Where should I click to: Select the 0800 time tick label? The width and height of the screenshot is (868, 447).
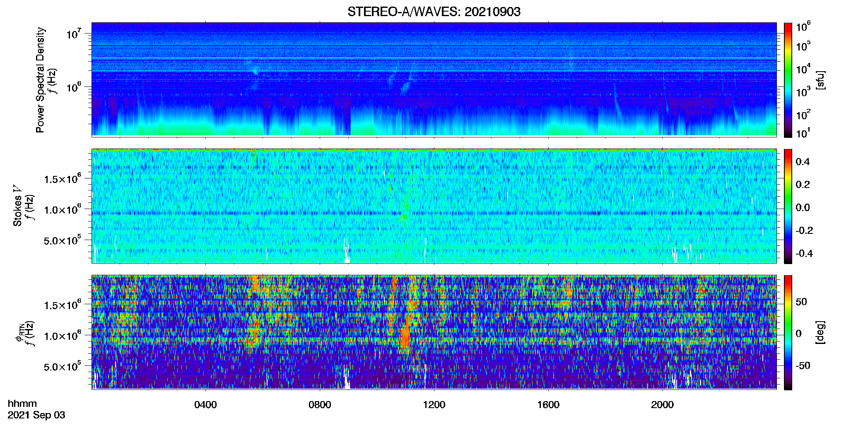[x=320, y=405]
